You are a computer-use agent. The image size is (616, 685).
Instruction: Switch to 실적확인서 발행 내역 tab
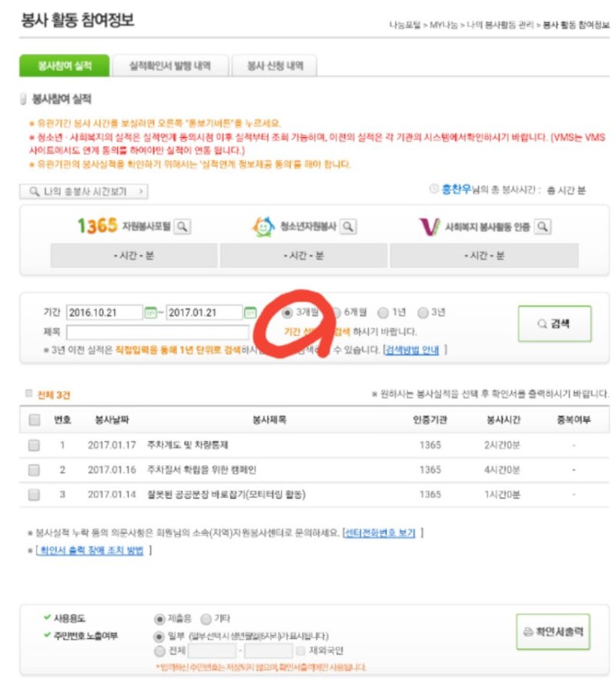click(170, 65)
